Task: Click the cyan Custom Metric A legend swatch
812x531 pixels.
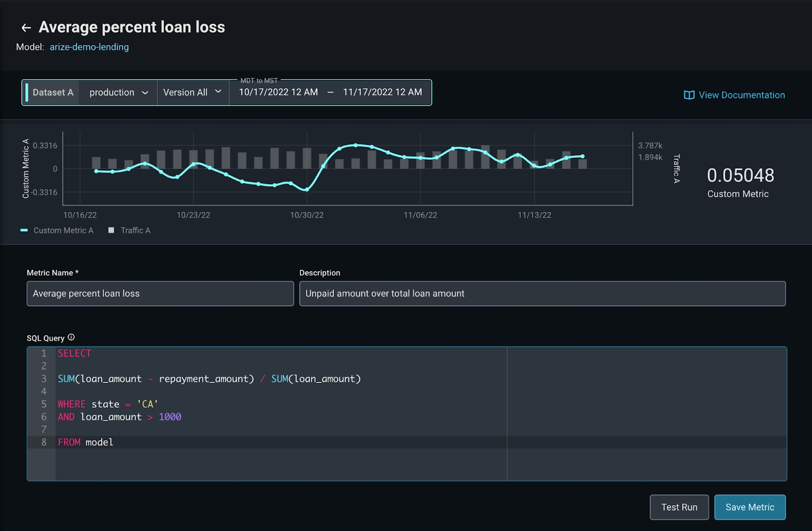Action: click(24, 230)
